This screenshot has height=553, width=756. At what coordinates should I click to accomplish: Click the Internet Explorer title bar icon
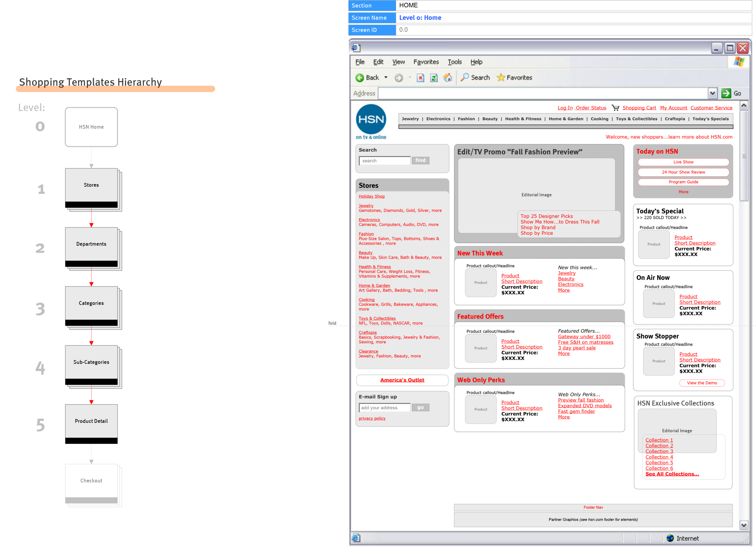click(356, 48)
